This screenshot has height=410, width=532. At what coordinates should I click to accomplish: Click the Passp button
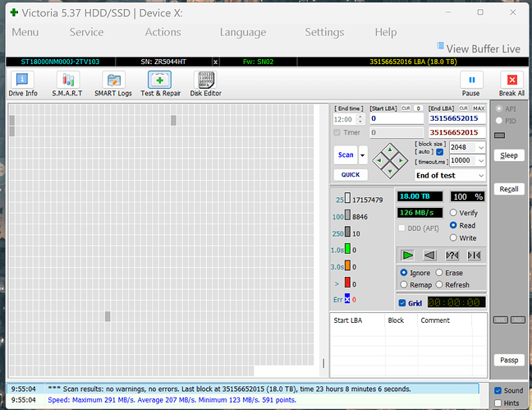[x=509, y=360]
